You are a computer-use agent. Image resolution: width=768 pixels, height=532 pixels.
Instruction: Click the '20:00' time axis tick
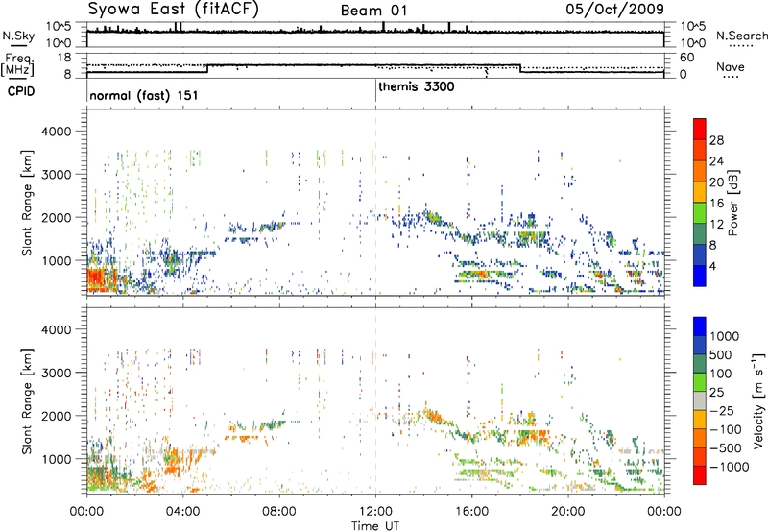[x=568, y=512]
